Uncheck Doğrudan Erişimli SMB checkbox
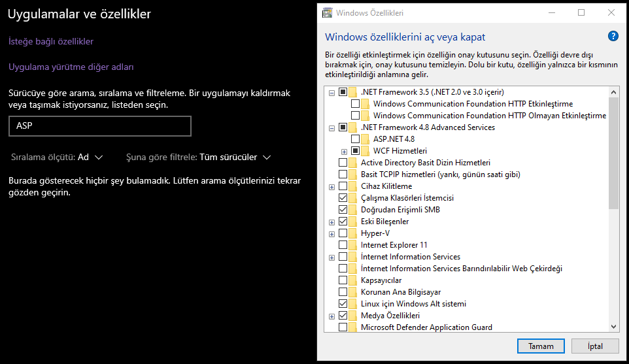Screen dimensions: 629x364 coord(343,210)
